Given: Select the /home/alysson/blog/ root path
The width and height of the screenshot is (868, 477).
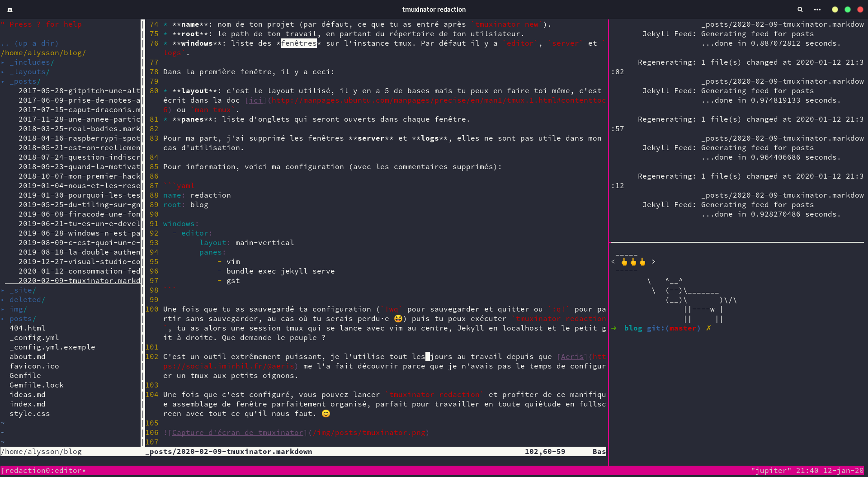Looking at the screenshot, I should click(43, 53).
